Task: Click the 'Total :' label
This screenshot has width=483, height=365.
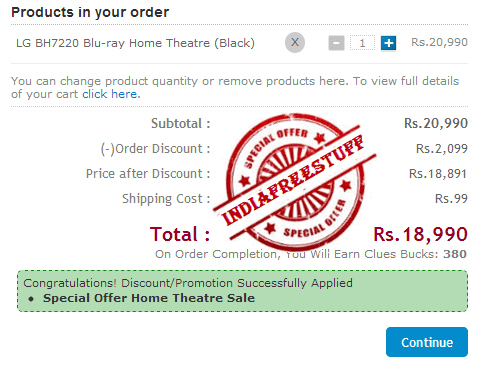Action: [180, 234]
